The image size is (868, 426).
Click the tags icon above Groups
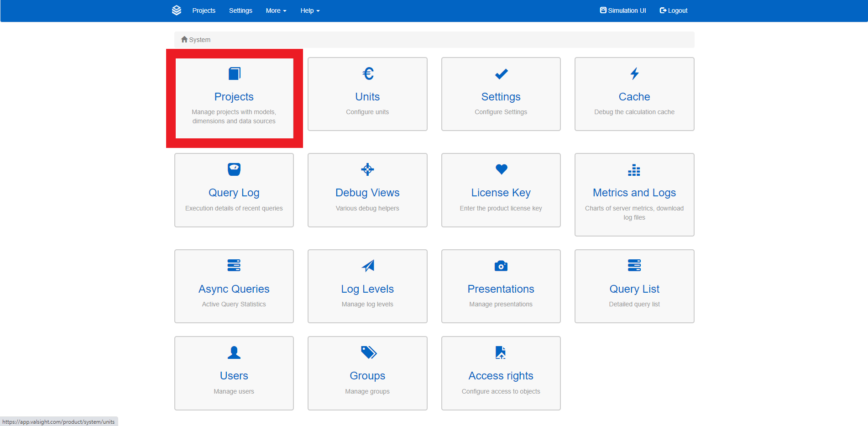coord(368,352)
